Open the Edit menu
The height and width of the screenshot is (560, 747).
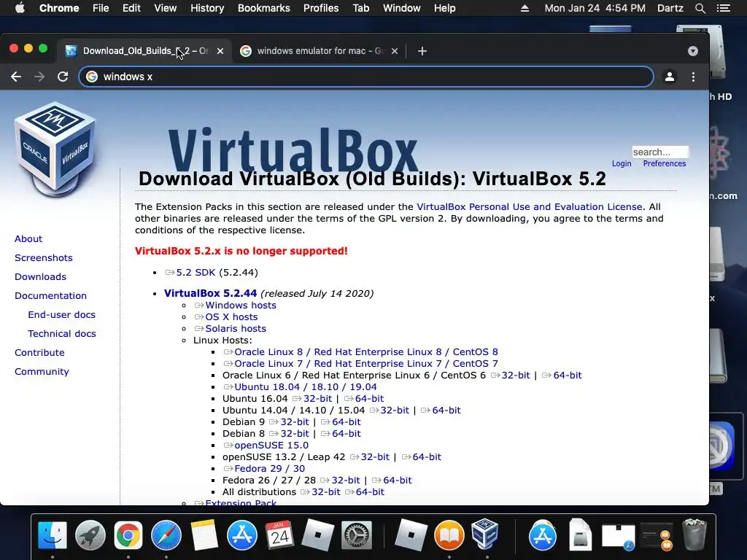pyautogui.click(x=131, y=8)
